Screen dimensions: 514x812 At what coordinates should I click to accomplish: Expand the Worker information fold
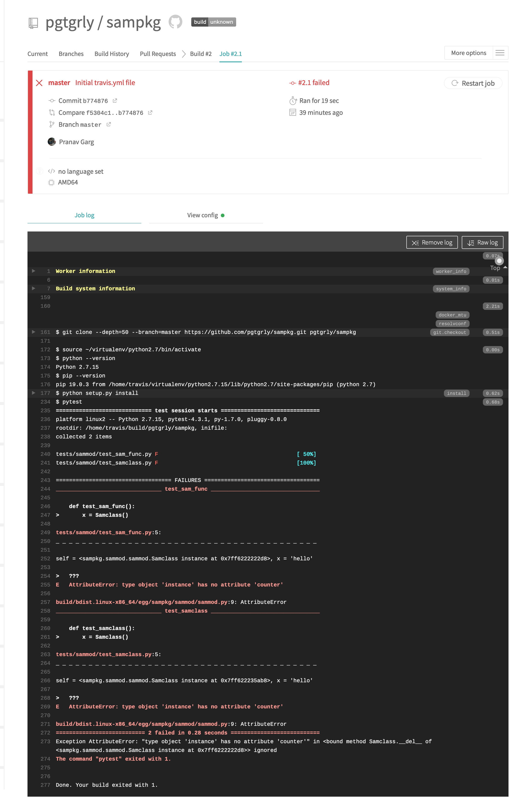[33, 271]
